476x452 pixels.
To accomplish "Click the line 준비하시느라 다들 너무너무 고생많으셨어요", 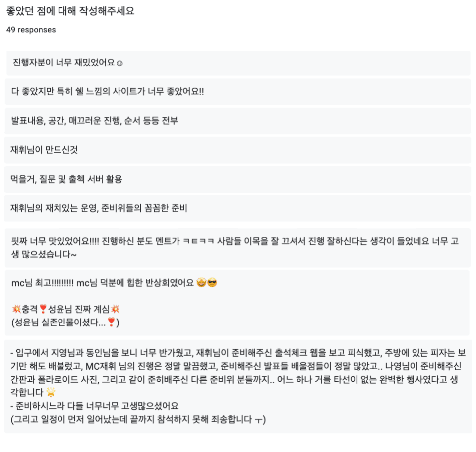I will (94, 406).
